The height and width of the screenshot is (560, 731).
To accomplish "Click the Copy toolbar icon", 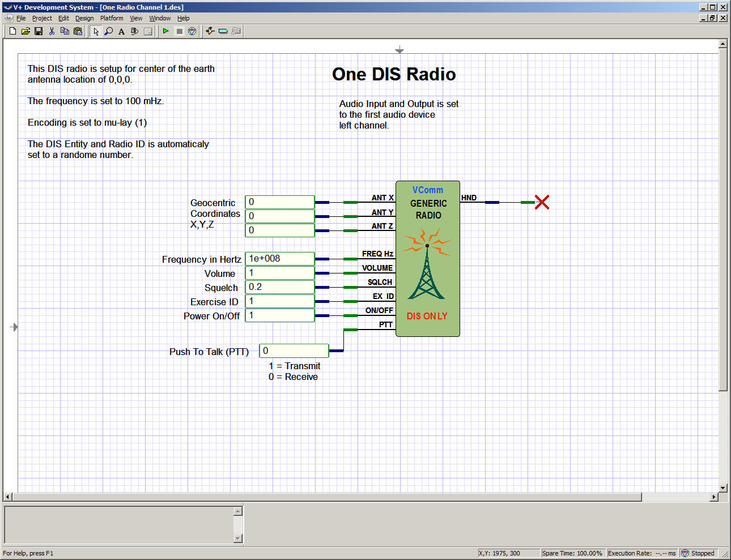I will pos(65,31).
